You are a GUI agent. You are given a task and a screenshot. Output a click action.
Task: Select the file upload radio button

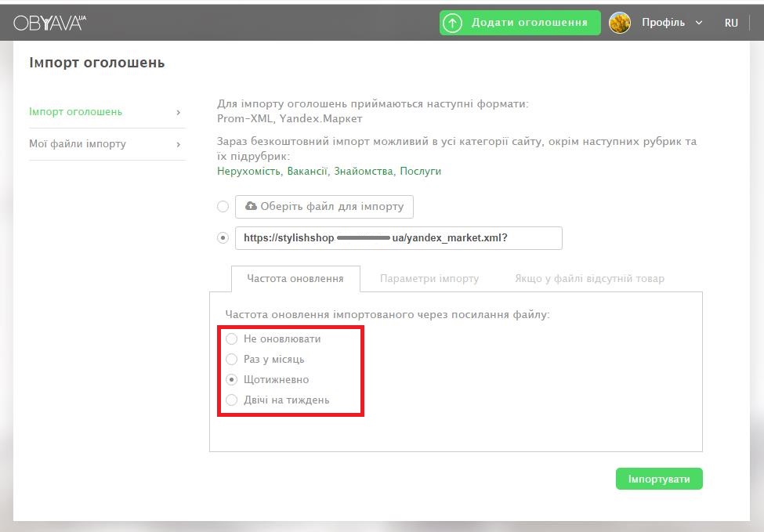coord(223,206)
